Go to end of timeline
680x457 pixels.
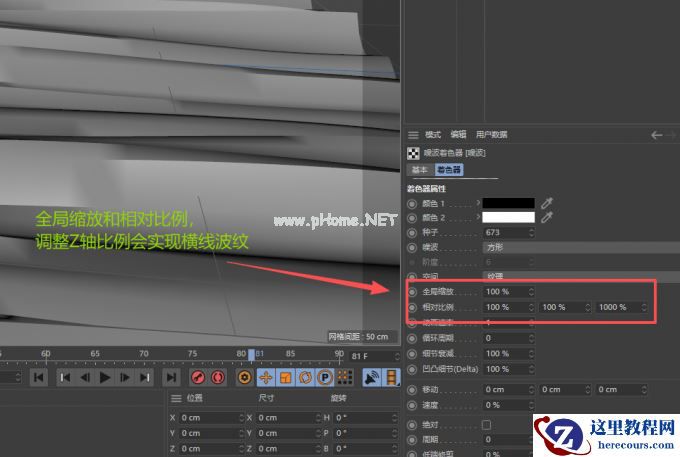(x=171, y=377)
